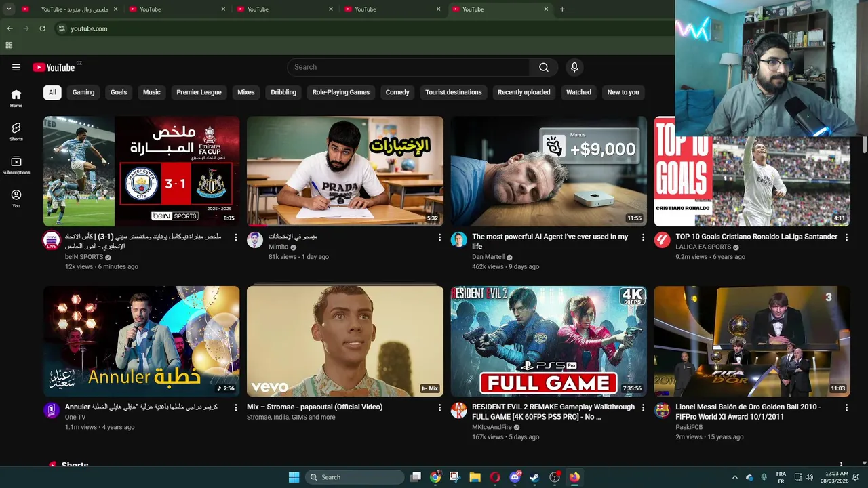The height and width of the screenshot is (488, 868).
Task: Select the Watched filter chip
Action: (578, 92)
